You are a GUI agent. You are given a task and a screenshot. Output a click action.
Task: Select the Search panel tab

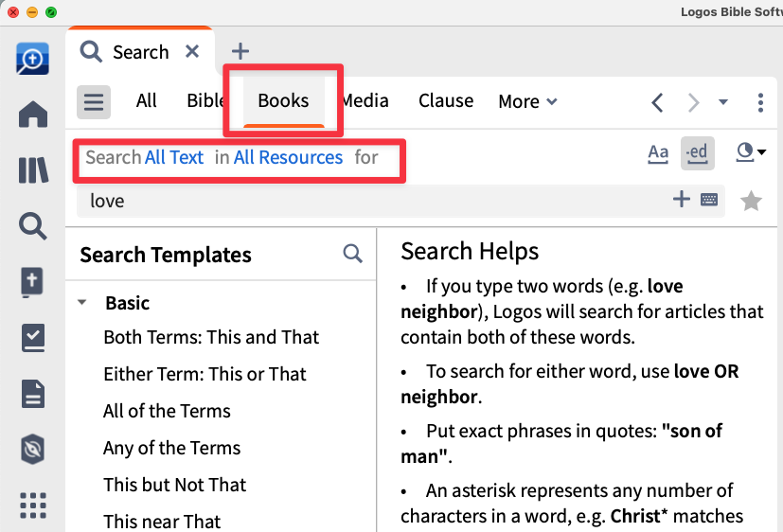pos(140,52)
